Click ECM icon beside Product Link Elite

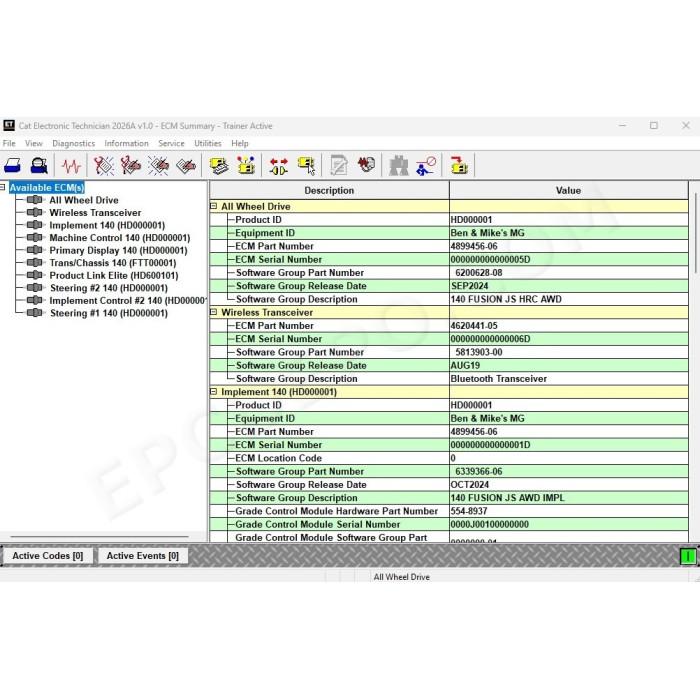click(x=35, y=275)
